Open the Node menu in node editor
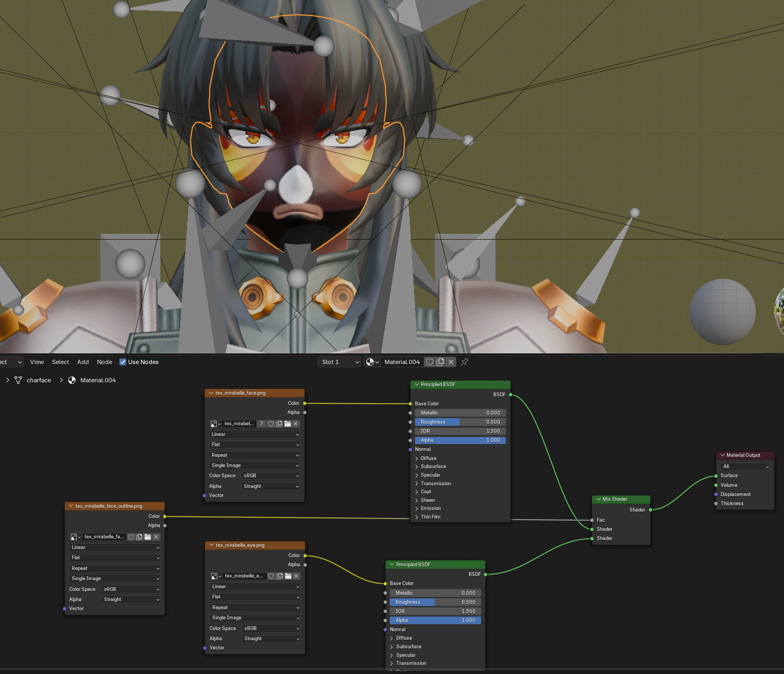Screen dimensions: 784x674 tap(105, 362)
